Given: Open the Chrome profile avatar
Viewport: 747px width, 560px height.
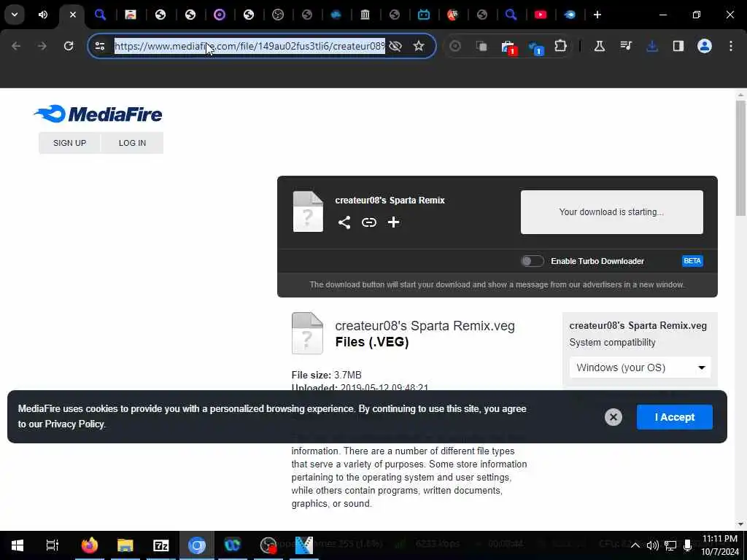Looking at the screenshot, I should click(704, 46).
